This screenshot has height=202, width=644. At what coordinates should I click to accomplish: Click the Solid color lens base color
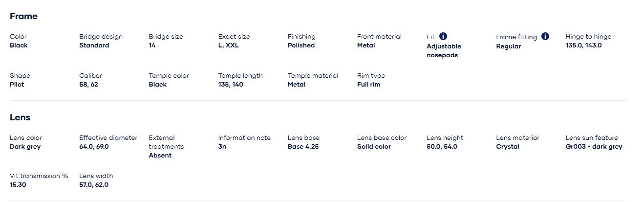tap(374, 147)
